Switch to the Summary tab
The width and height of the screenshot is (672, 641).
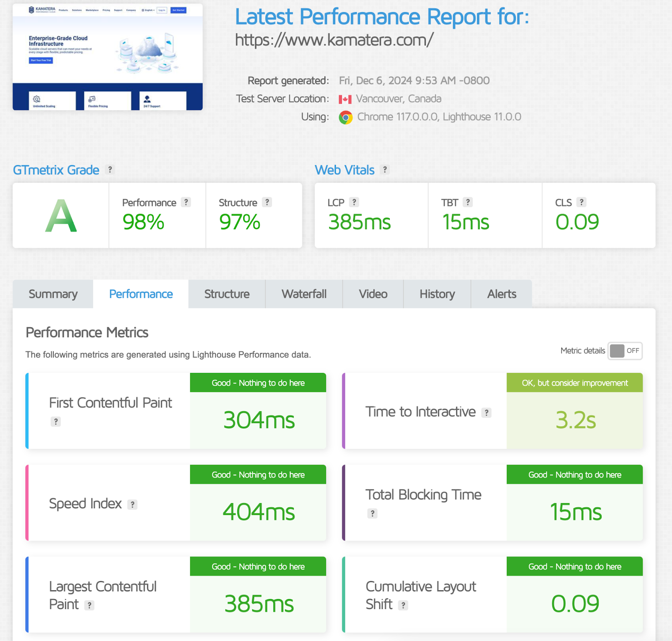[53, 294]
